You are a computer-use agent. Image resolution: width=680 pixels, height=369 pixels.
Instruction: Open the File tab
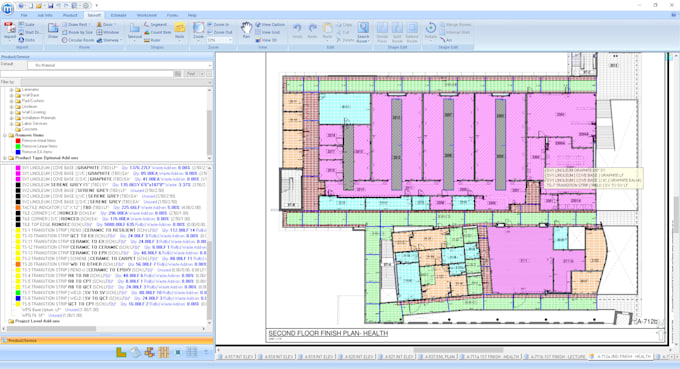24,15
